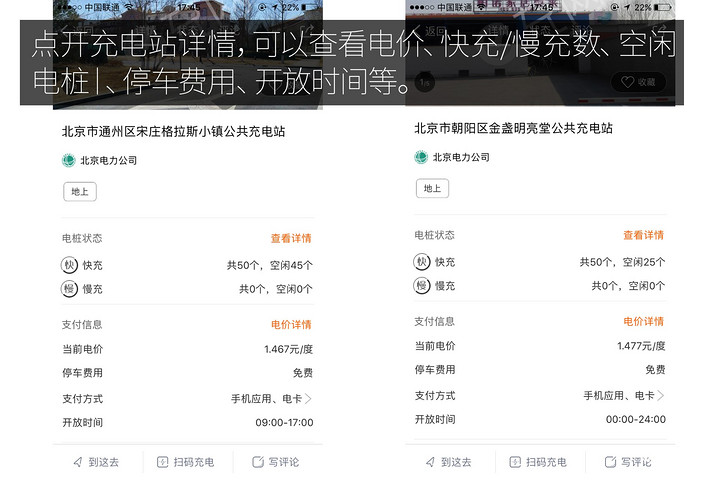This screenshot has height=480, width=720.
Task: Click the station title 北京市朝阳区金盏明亮堂公共充电站
Action: click(x=513, y=129)
